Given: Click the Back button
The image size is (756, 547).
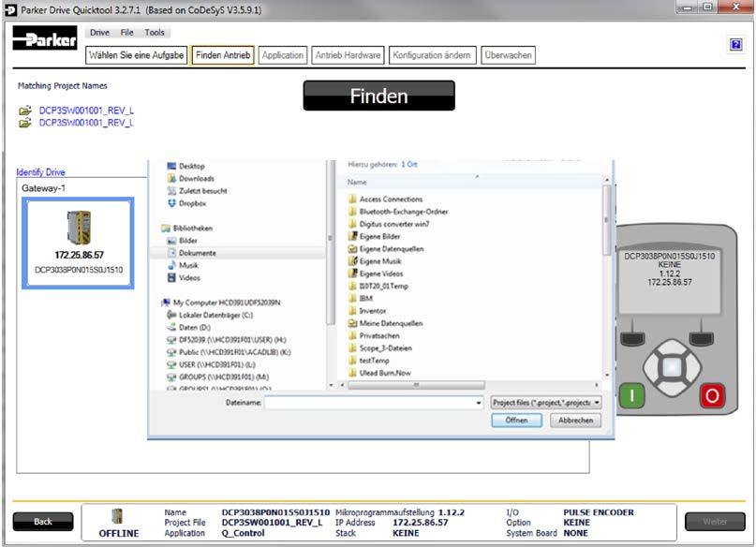Looking at the screenshot, I should [x=43, y=522].
